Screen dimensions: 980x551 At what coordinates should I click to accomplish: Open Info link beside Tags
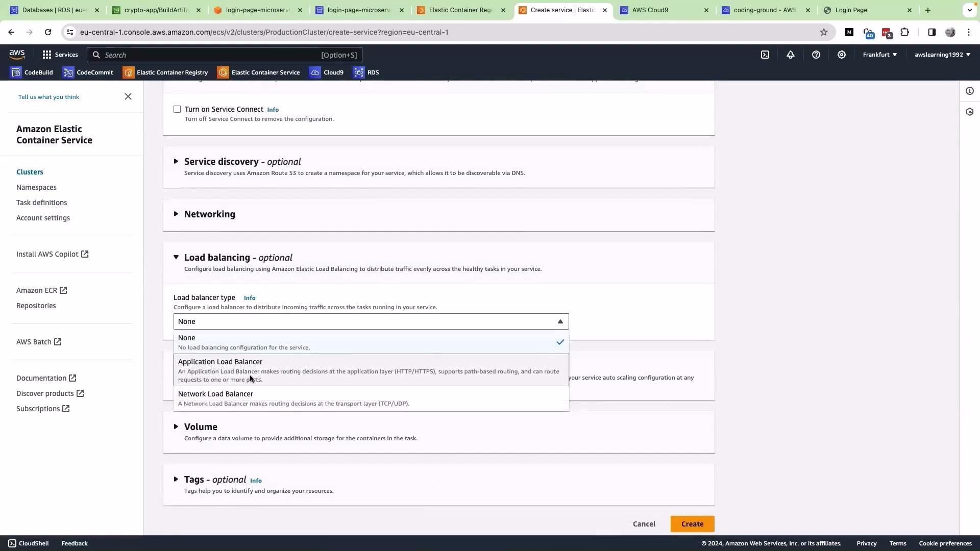click(x=256, y=481)
